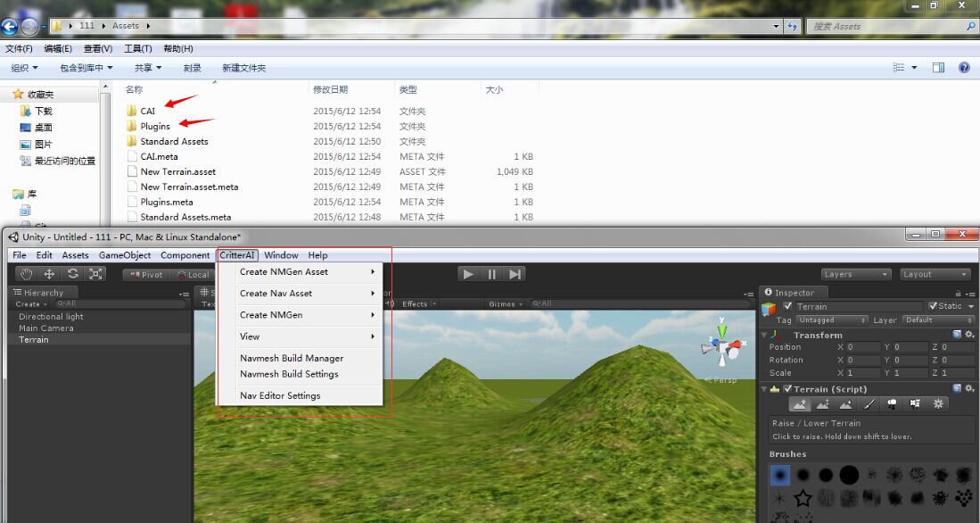Toggle the Inspector lock icon
This screenshot has width=980, height=523.
(958, 293)
